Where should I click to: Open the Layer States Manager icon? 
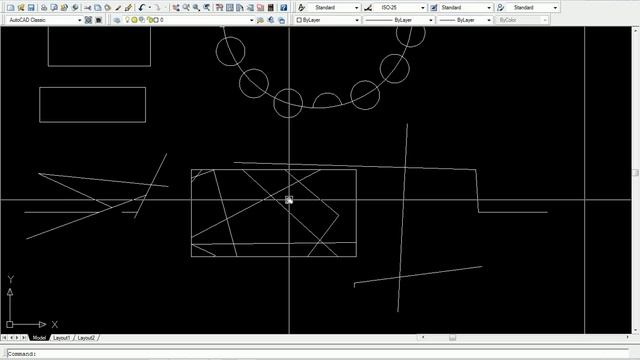tap(282, 20)
